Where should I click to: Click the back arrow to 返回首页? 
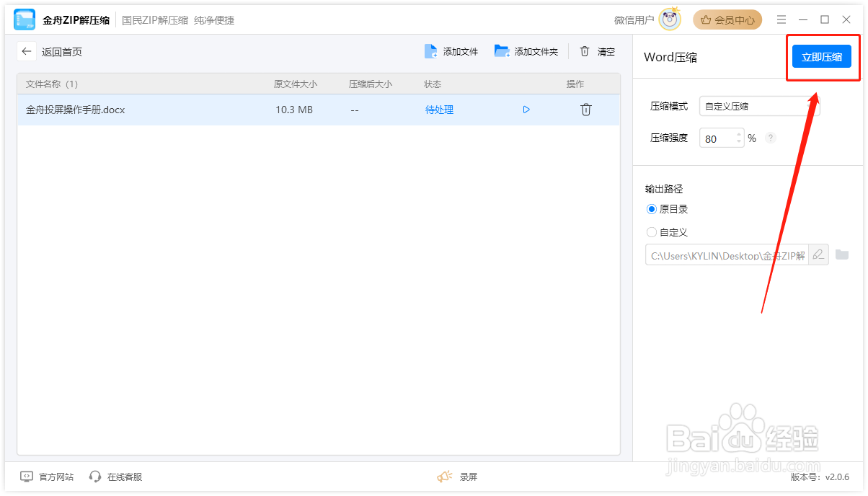tap(26, 51)
